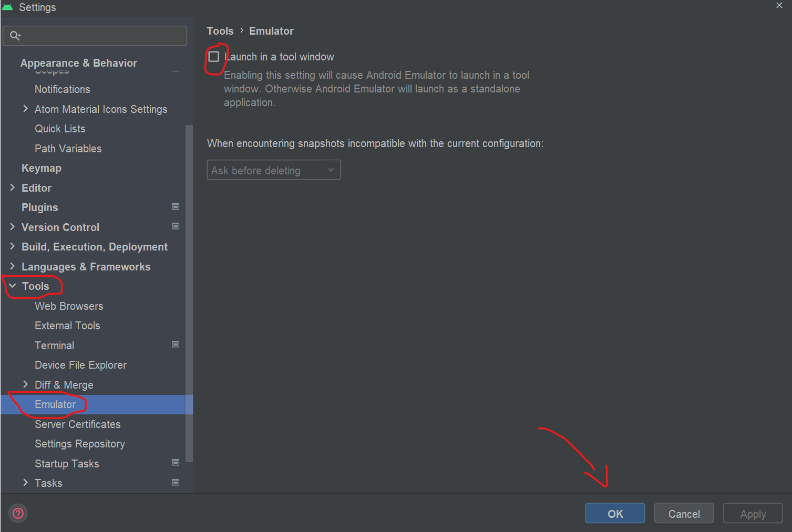The width and height of the screenshot is (792, 532).
Task: Open Notifications settings page
Action: 63,89
